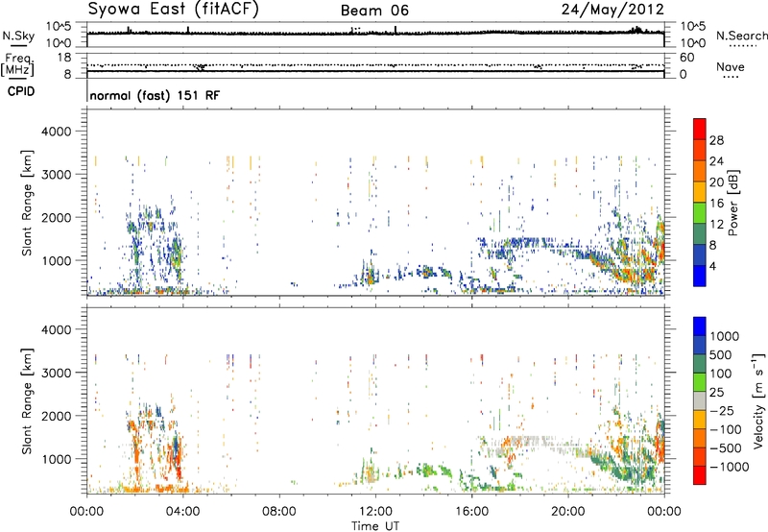768x532 pixels.
Task: Click the '16:00' time axis label
Action: (471, 512)
